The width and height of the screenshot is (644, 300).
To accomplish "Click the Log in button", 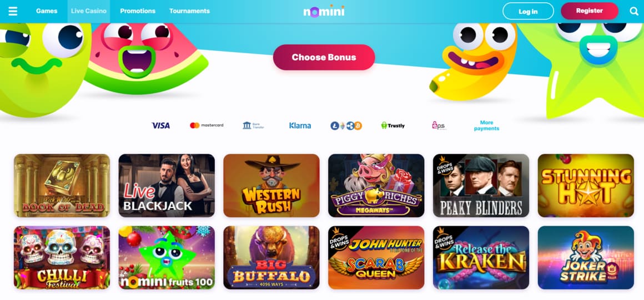I will click(x=528, y=11).
